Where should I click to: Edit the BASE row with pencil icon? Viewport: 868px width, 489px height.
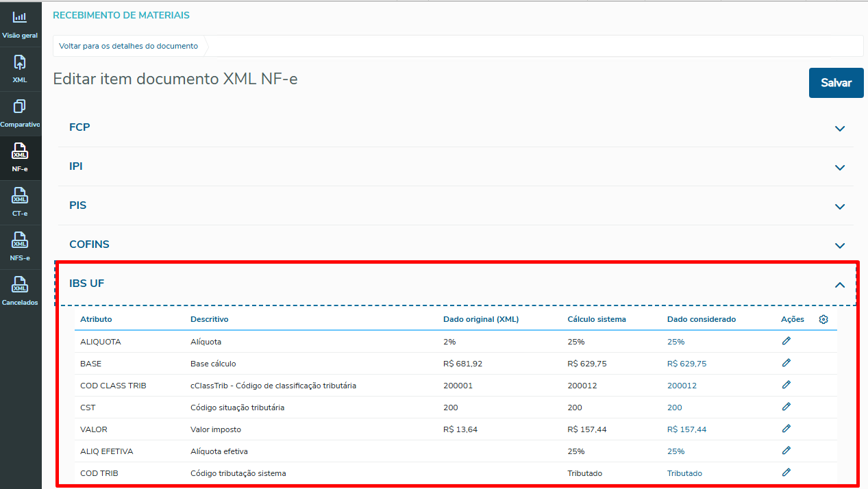[x=786, y=363]
